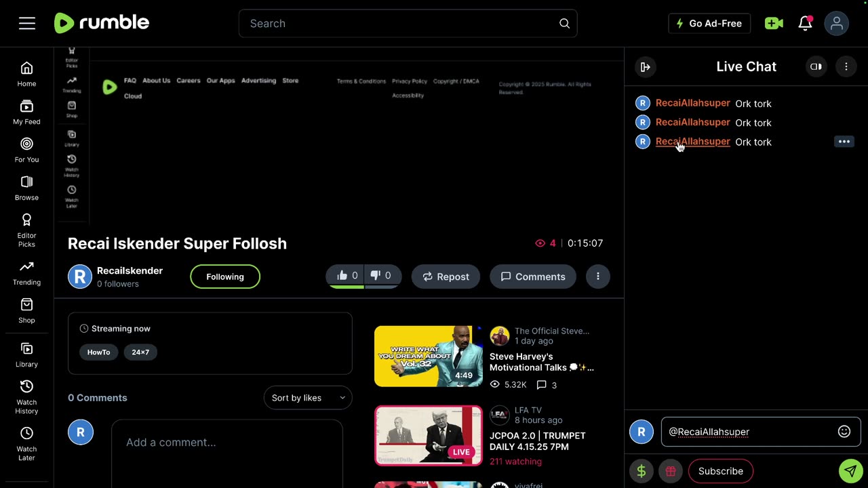Open Browse in the sidebar
The height and width of the screenshot is (488, 868).
[26, 188]
